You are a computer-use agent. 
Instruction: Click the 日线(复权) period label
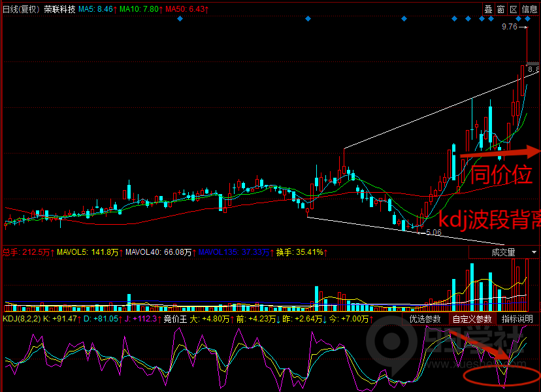[x=21, y=9]
